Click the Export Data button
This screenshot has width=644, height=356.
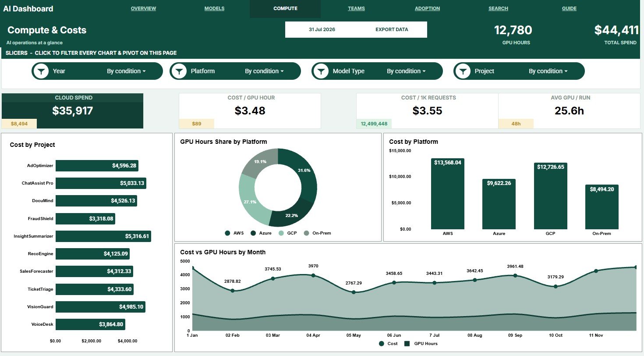(392, 29)
